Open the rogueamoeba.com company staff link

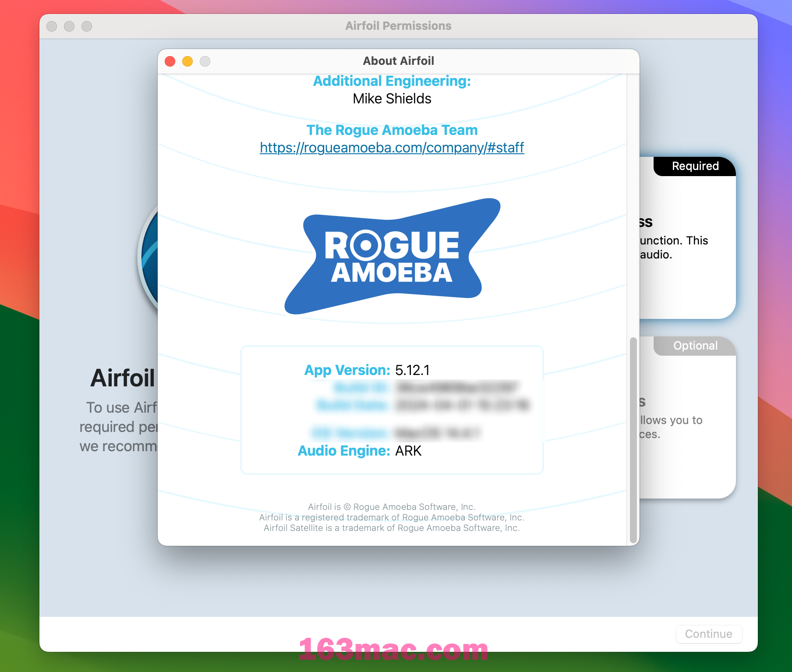[x=392, y=148]
